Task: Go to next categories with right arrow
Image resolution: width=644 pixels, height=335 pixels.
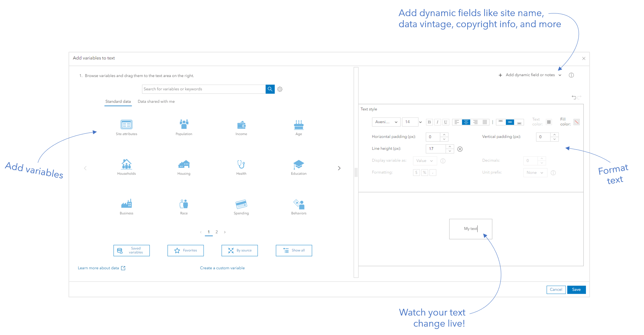Action: (339, 168)
